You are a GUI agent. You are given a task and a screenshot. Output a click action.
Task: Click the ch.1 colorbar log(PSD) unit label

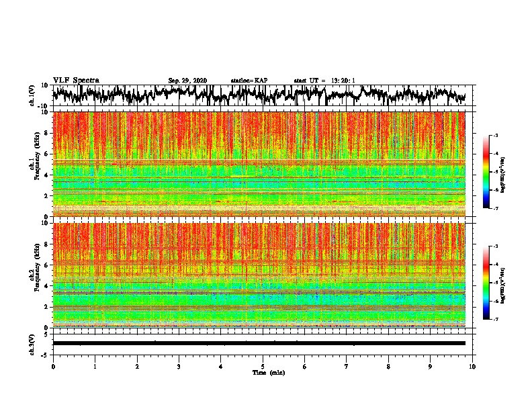pos(502,175)
